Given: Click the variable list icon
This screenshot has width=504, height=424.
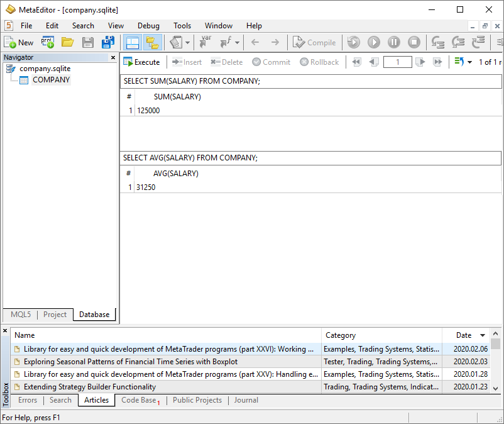Looking at the screenshot, I should (x=205, y=43).
